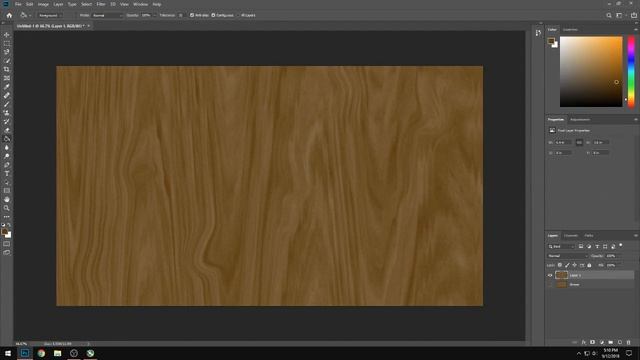Viewport: 640px width, 360px height.
Task: Open the Window menu
Action: [140, 4]
